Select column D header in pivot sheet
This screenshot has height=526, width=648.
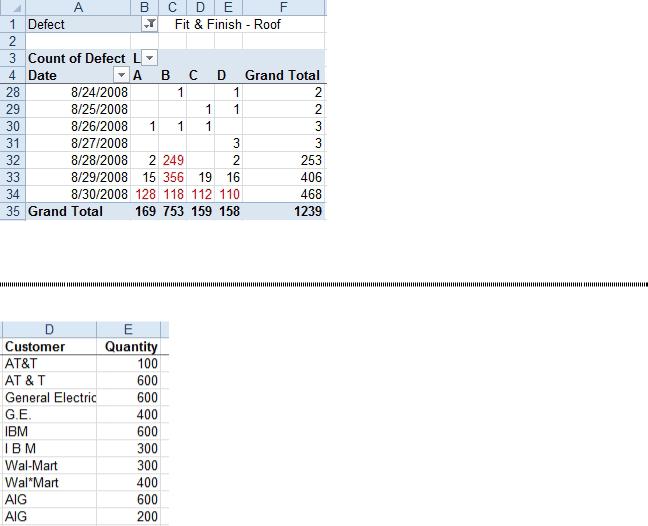(x=200, y=7)
